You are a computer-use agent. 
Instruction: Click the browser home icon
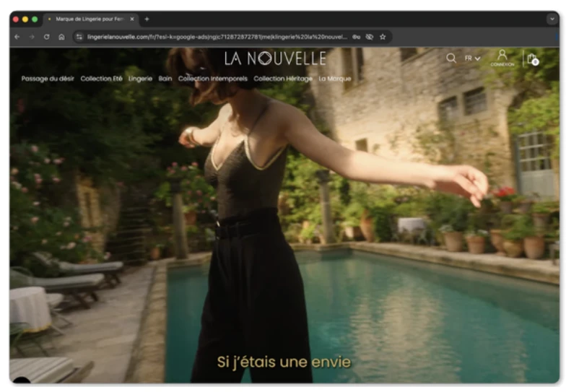pos(62,37)
